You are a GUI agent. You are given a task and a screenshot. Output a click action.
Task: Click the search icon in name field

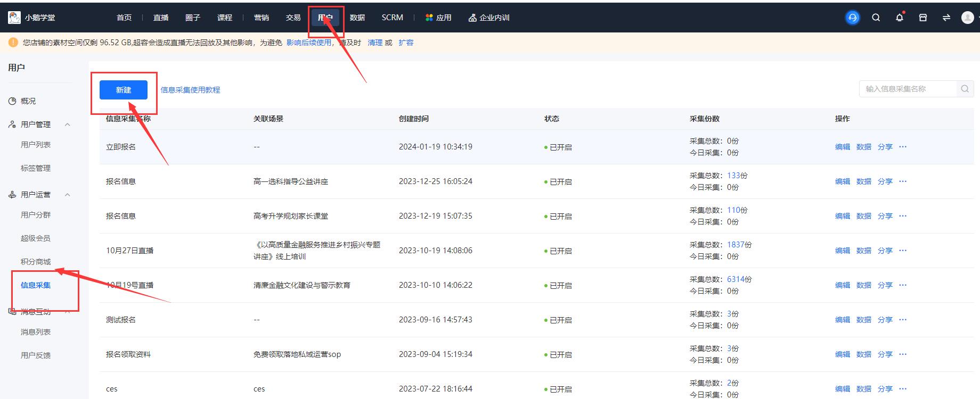tap(965, 89)
